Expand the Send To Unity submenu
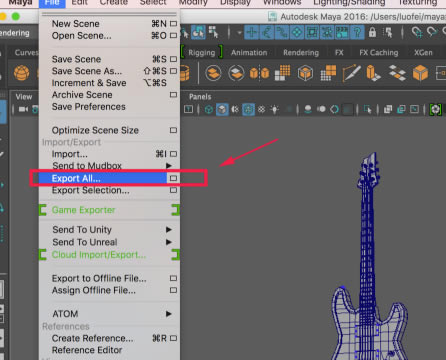446x360 pixels. (169, 230)
